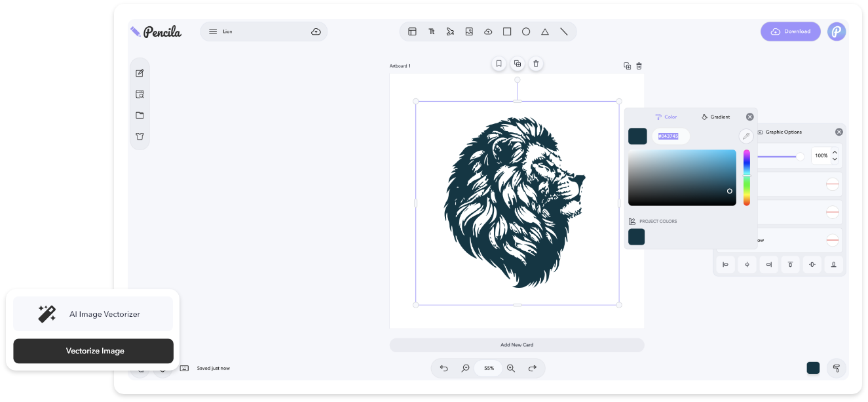The image size is (868, 402).
Task: Click the Download button
Action: coord(790,31)
